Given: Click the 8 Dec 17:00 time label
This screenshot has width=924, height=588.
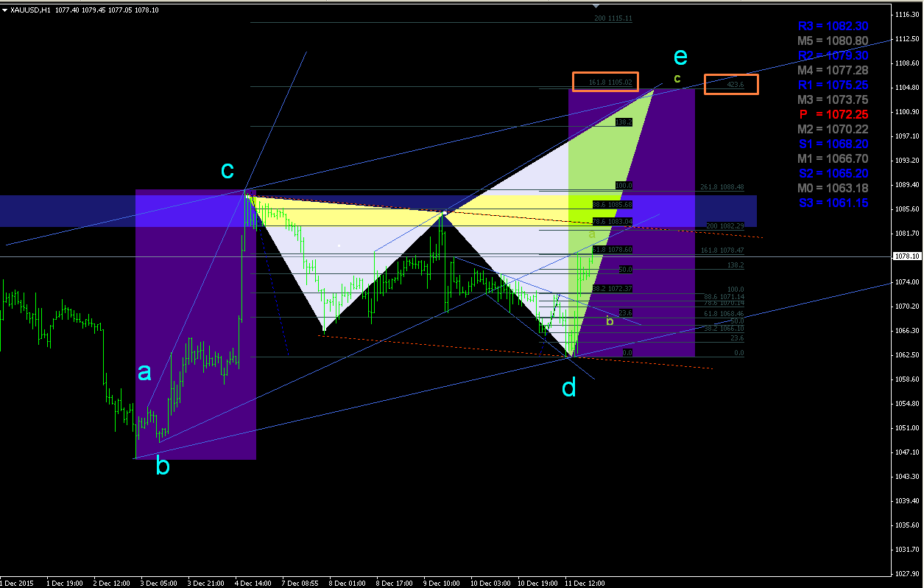Looking at the screenshot, I should tap(395, 583).
